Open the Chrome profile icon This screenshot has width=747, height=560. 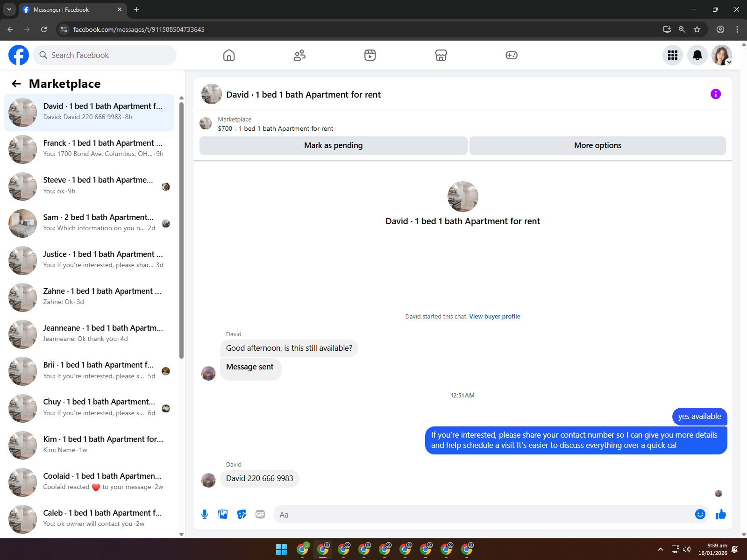[720, 29]
